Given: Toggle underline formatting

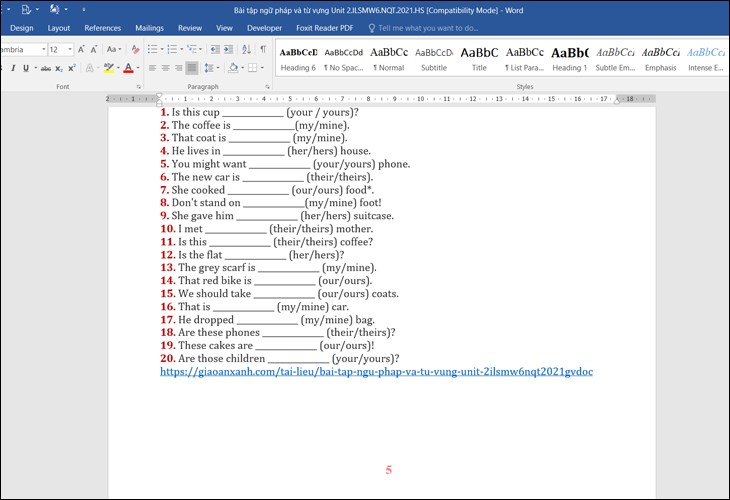Looking at the screenshot, I should [x=27, y=68].
